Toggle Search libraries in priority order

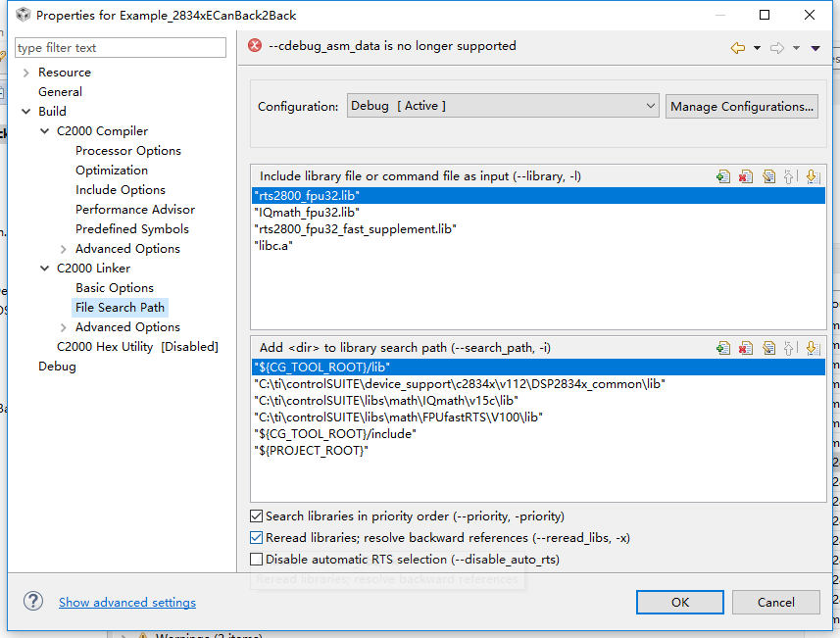click(x=257, y=516)
